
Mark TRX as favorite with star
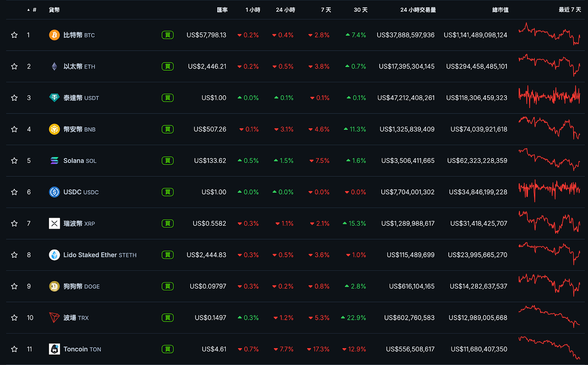coord(14,318)
